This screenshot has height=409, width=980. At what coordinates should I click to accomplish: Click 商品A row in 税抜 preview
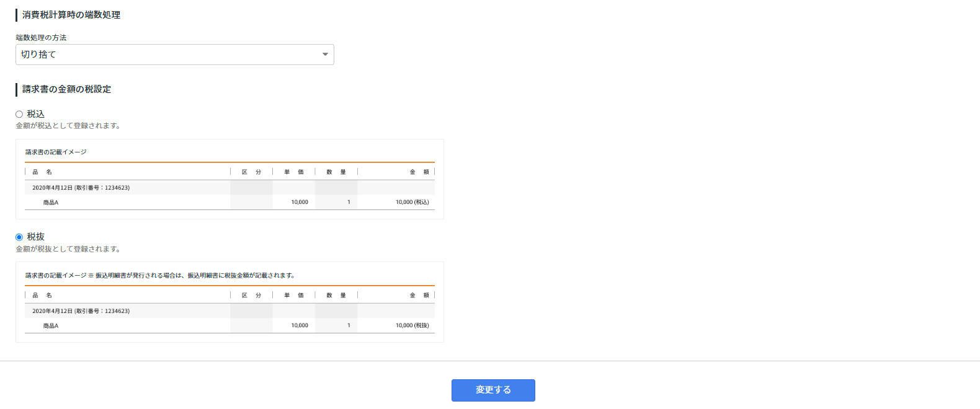(229, 325)
